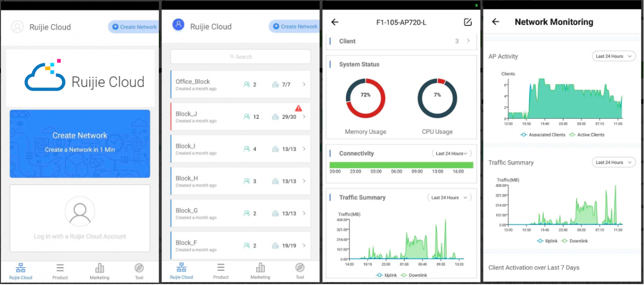This screenshot has height=285, width=644.
Task: Open the Block_F network row chevron
Action: 304,246
